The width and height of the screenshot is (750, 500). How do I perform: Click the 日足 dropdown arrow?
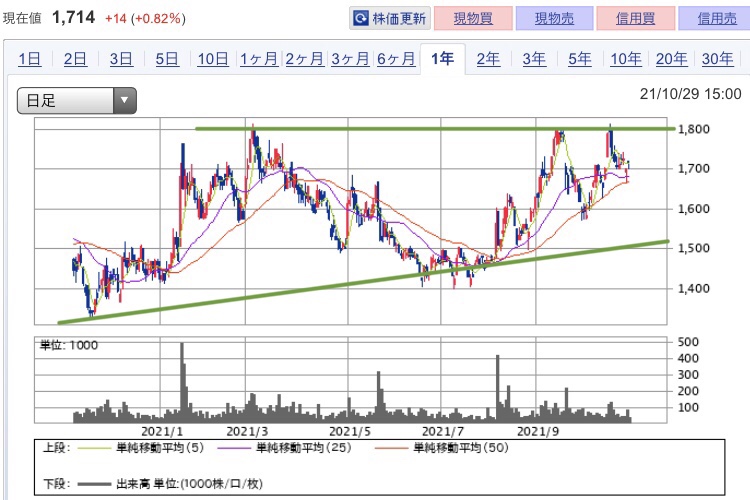[124, 100]
